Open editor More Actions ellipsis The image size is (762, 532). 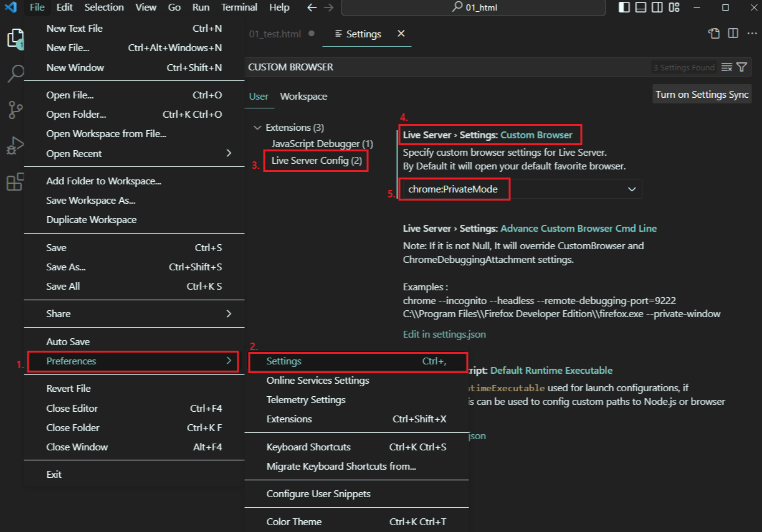(x=751, y=34)
